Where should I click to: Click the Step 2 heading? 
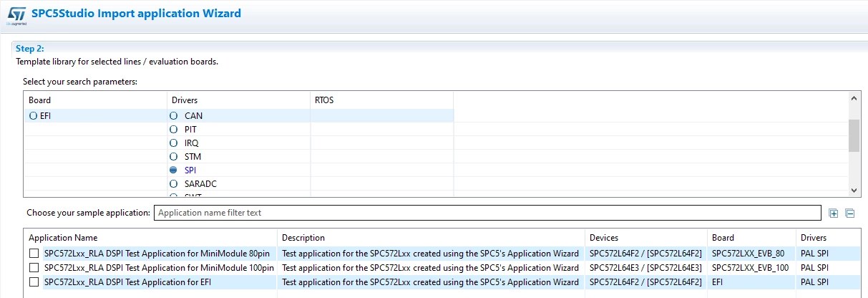click(30, 49)
